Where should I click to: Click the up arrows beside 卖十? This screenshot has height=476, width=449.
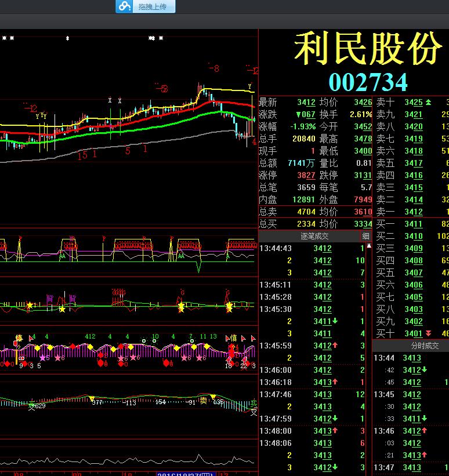(428, 102)
